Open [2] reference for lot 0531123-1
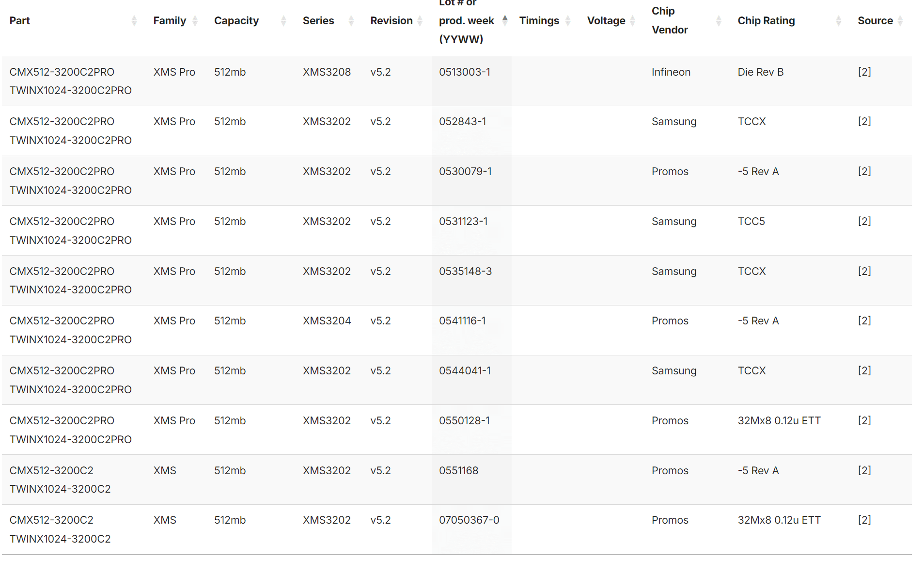 (864, 221)
